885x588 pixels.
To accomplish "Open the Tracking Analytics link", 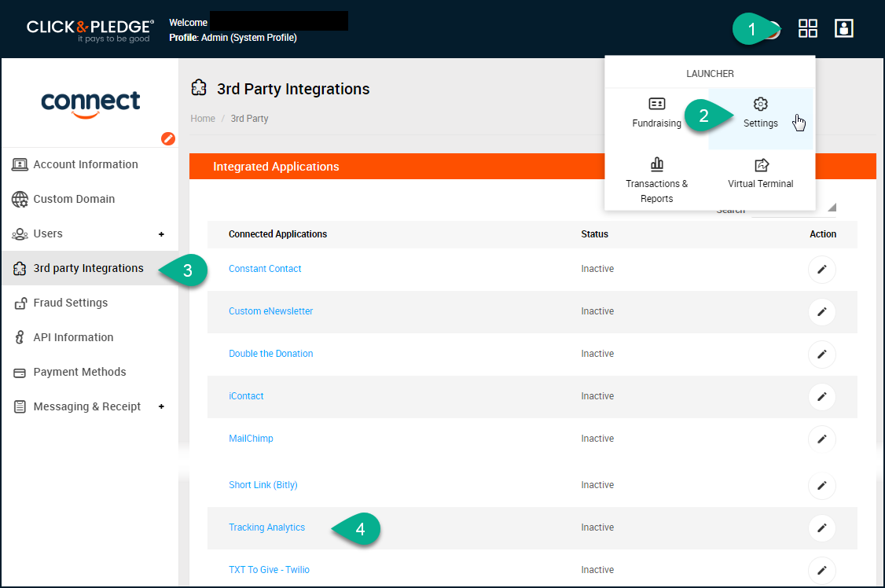I will point(266,527).
